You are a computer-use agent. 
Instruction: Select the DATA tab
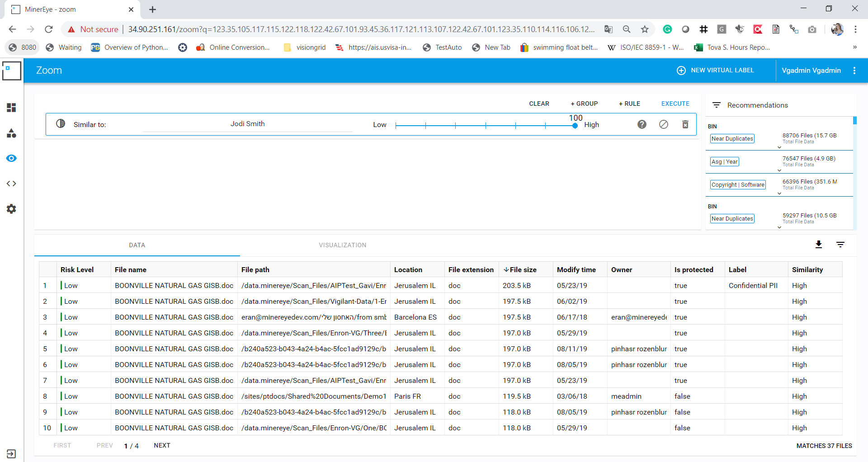tap(137, 245)
